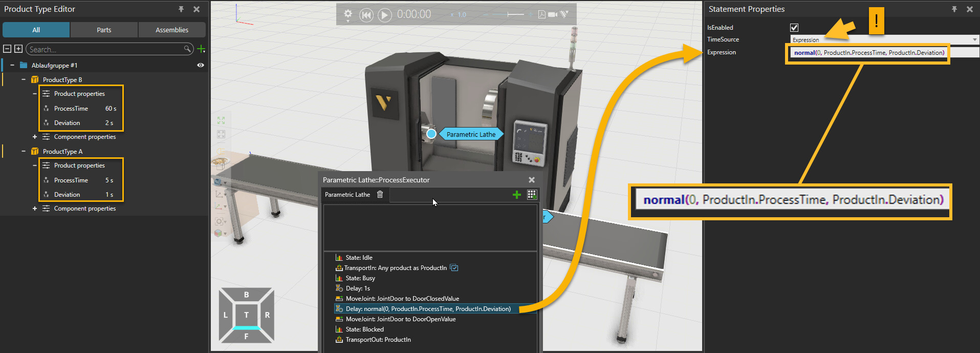This screenshot has height=353, width=980.
Task: Expand Component properties under ProductType A
Action: click(x=35, y=209)
